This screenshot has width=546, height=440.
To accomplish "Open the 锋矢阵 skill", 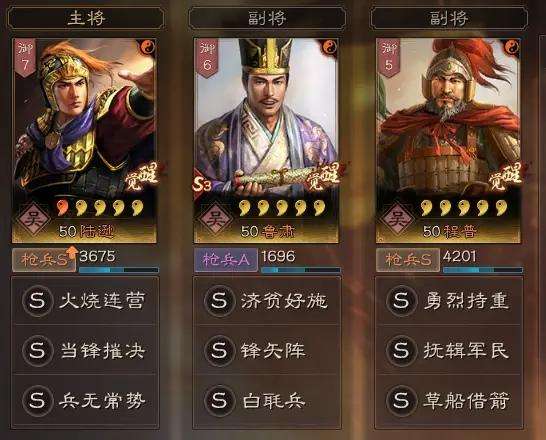I will tap(267, 350).
